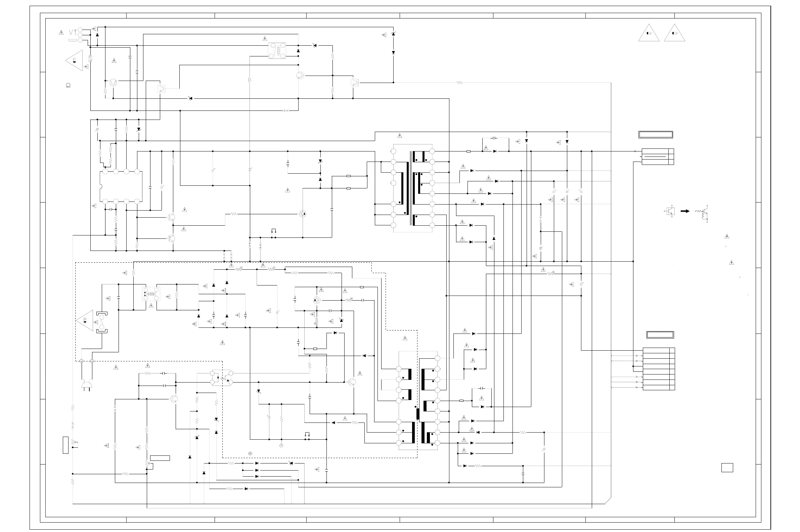This screenshot has height=532, width=800.
Task: Select the ring-shaped coil symbol below the large triangle
Action: coord(68,85)
